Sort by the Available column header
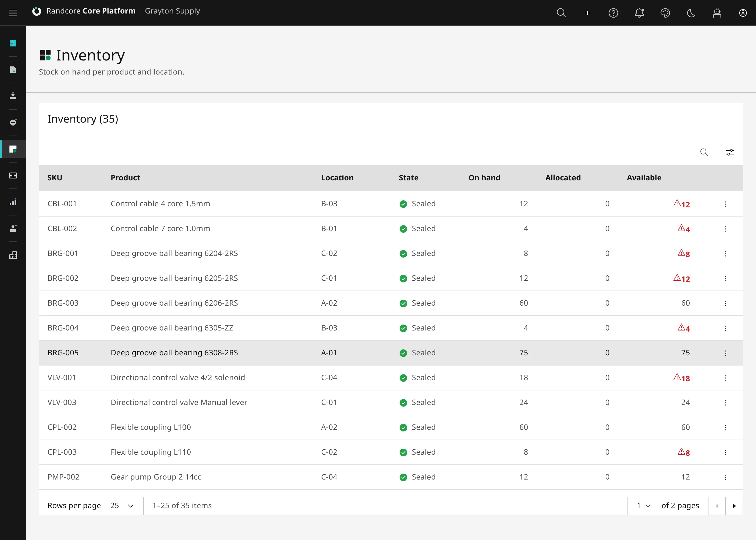756x540 pixels. click(644, 178)
